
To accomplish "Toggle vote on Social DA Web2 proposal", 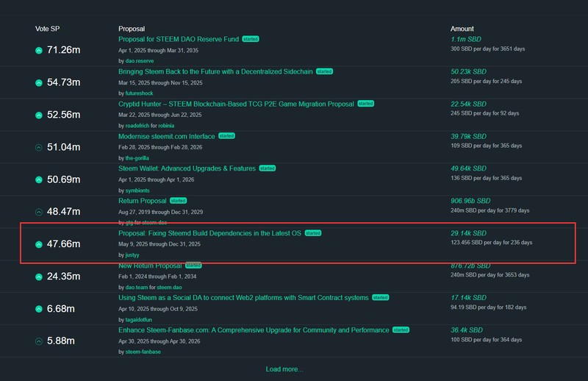I will point(39,309).
